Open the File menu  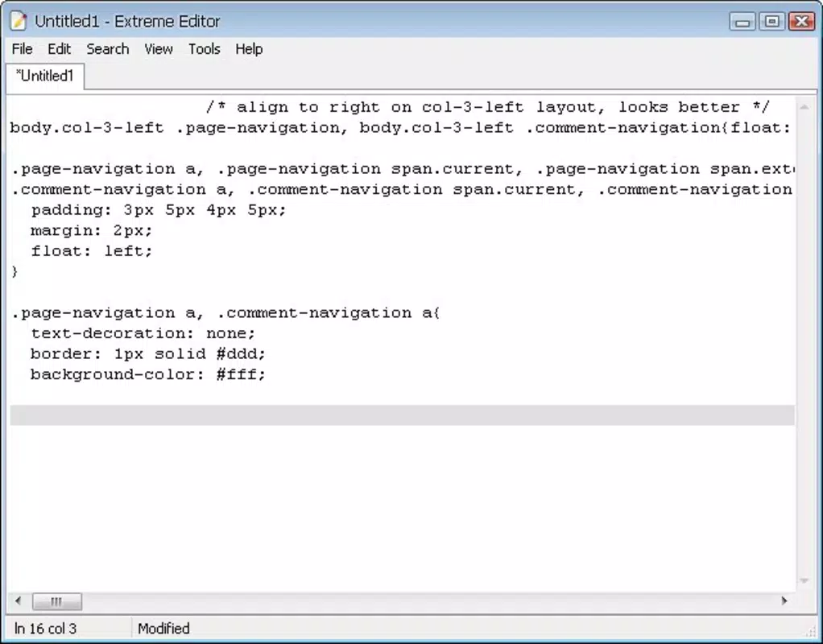tap(22, 49)
